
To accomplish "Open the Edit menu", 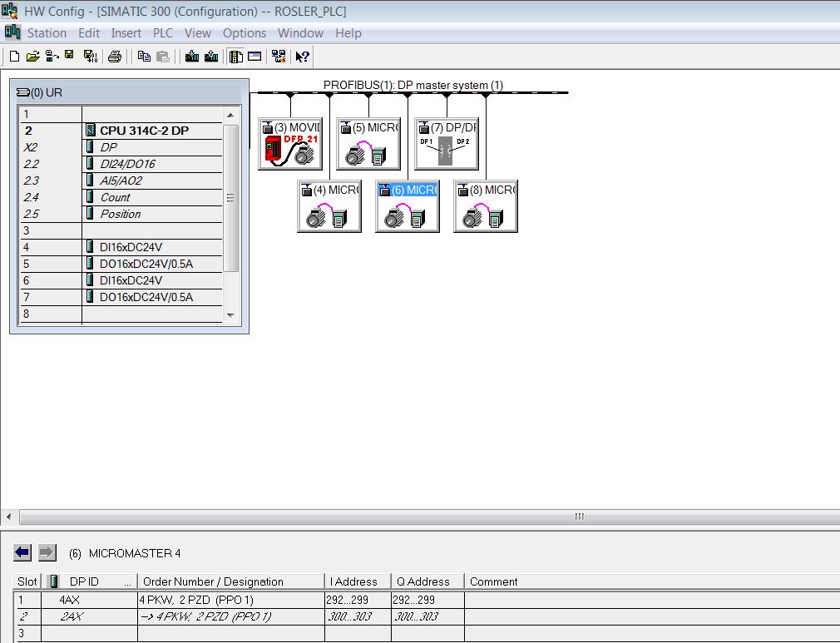I will coord(89,33).
